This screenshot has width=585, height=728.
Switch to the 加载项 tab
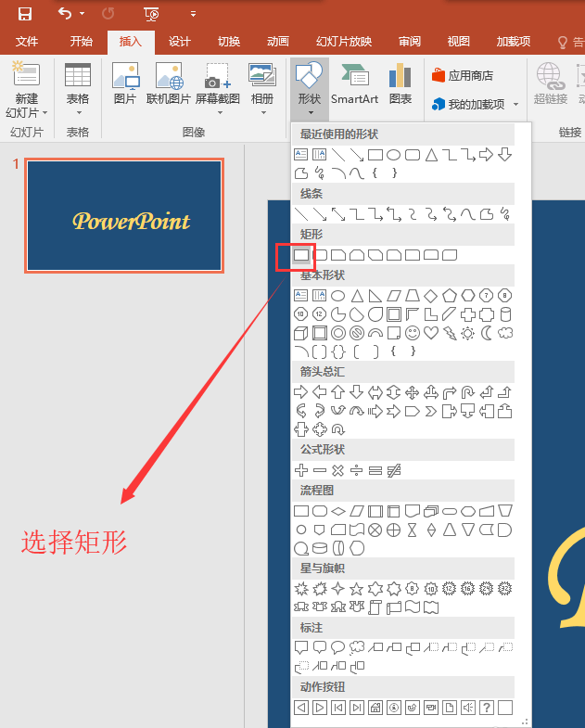click(x=514, y=42)
